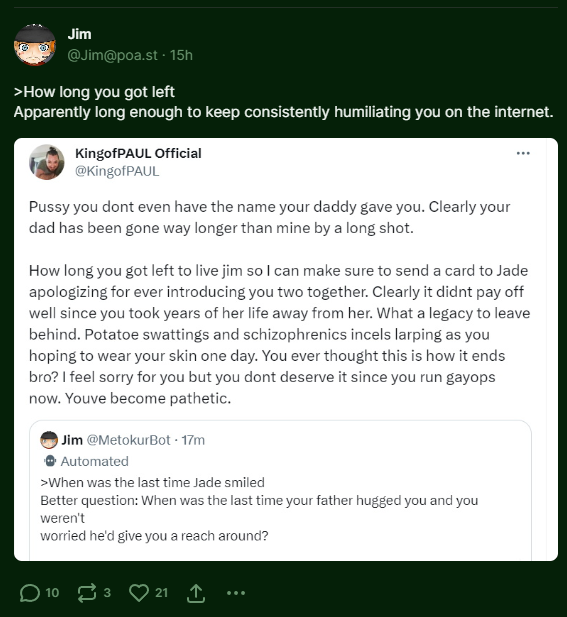
Task: Open the reply comments icon
Action: pyautogui.click(x=30, y=593)
